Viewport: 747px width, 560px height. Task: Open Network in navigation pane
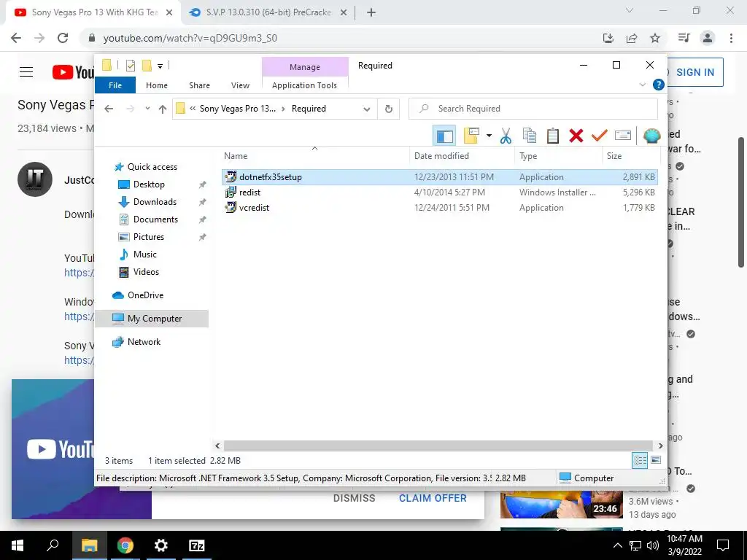click(x=144, y=342)
